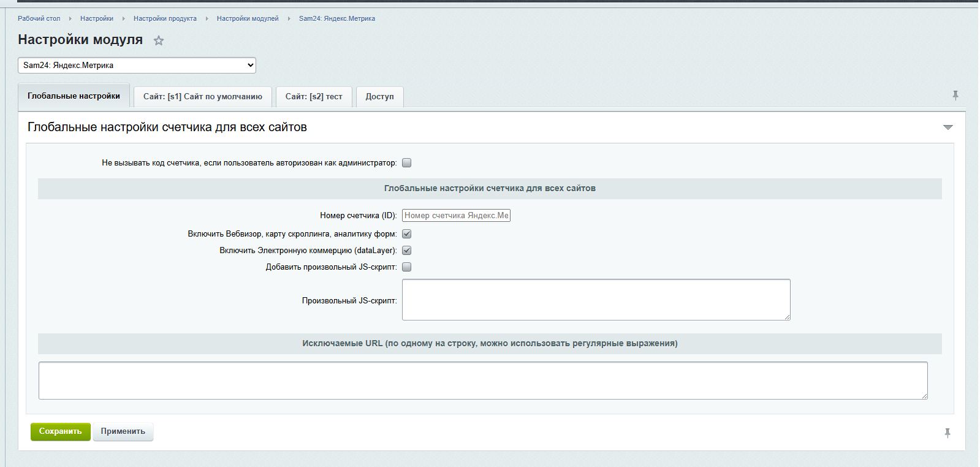980x467 pixels.
Task: Click the Исключаемые URL text area
Action: tap(483, 381)
